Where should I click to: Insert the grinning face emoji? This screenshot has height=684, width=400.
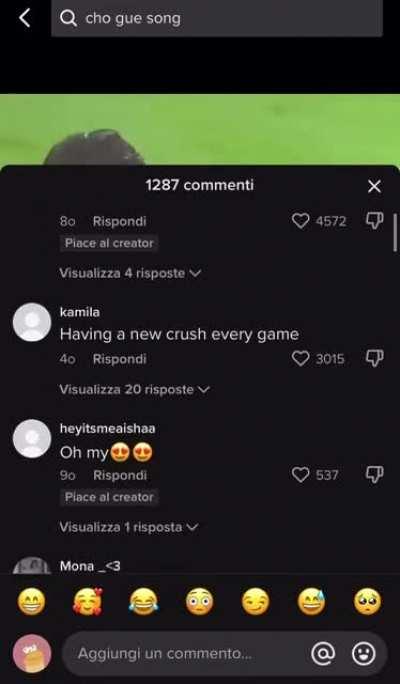tap(31, 602)
